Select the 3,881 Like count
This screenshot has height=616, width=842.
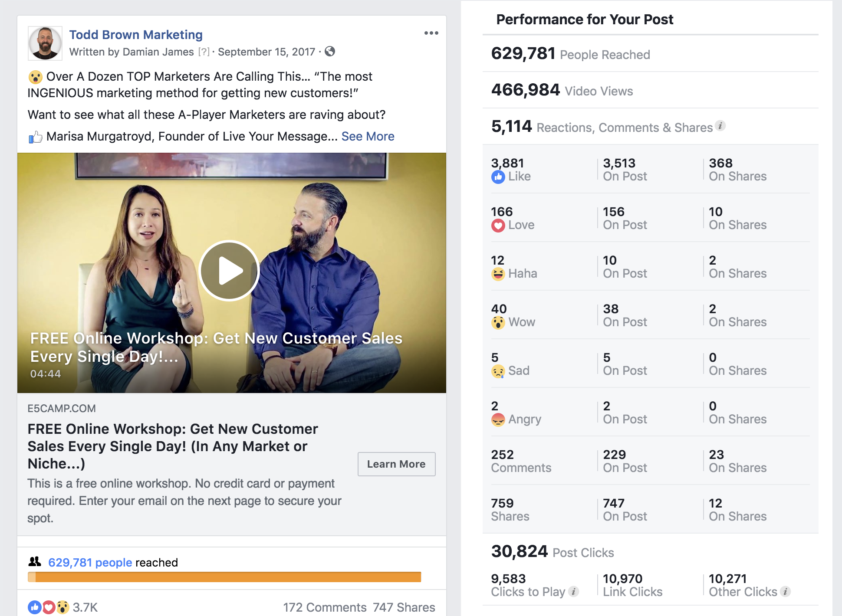click(507, 163)
